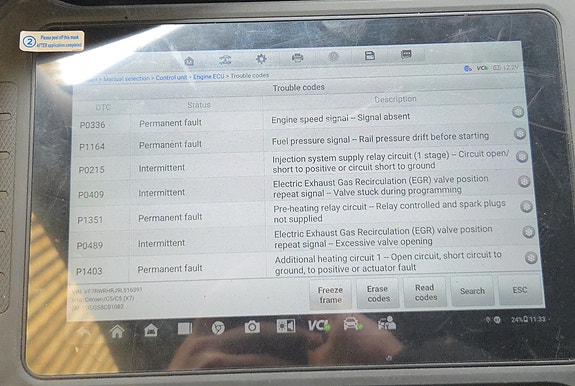575x386 pixels.
Task: Go to Manual selection breadcrumb
Action: (127, 78)
